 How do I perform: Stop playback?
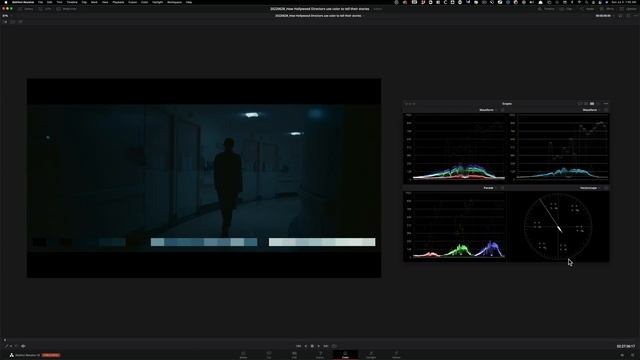pyautogui.click(x=312, y=346)
